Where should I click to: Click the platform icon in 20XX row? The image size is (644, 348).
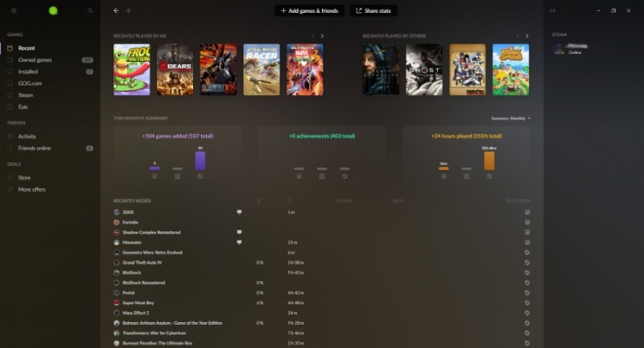(527, 212)
